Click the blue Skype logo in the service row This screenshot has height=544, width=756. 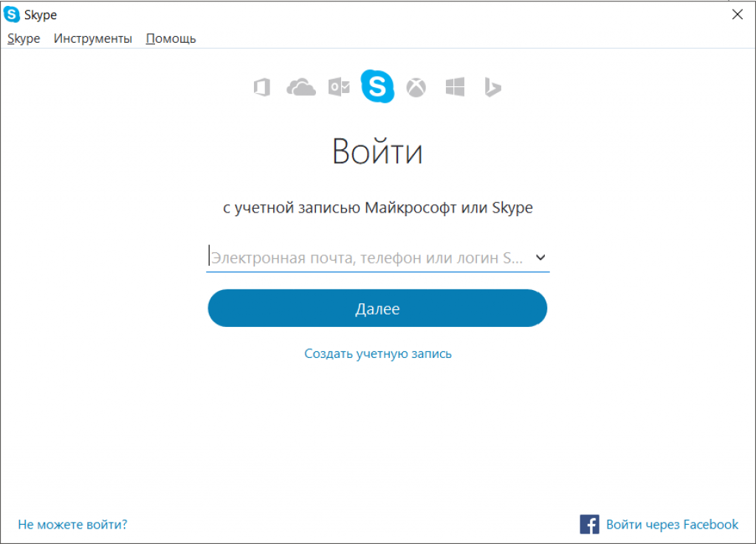click(x=377, y=86)
